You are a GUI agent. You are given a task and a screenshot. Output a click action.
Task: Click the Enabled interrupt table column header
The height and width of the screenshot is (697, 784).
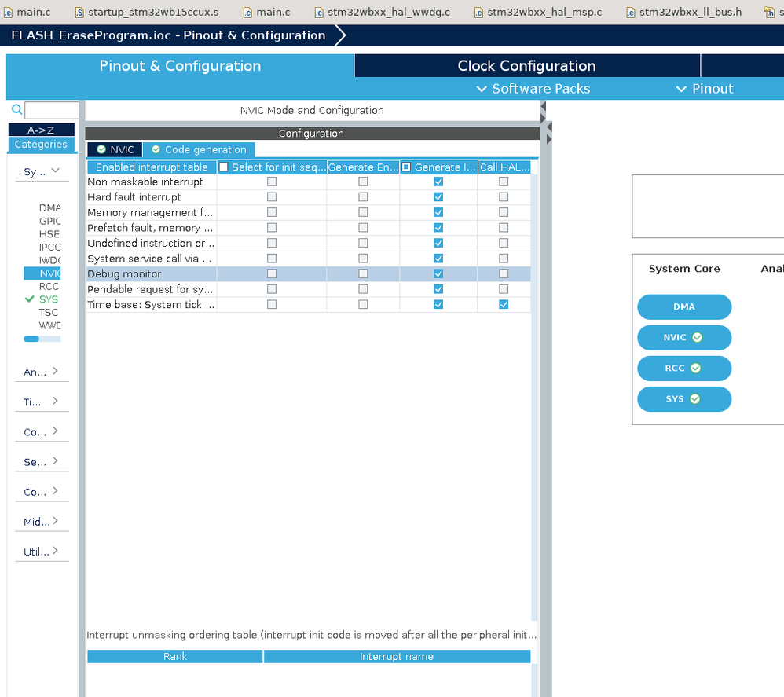pos(152,167)
